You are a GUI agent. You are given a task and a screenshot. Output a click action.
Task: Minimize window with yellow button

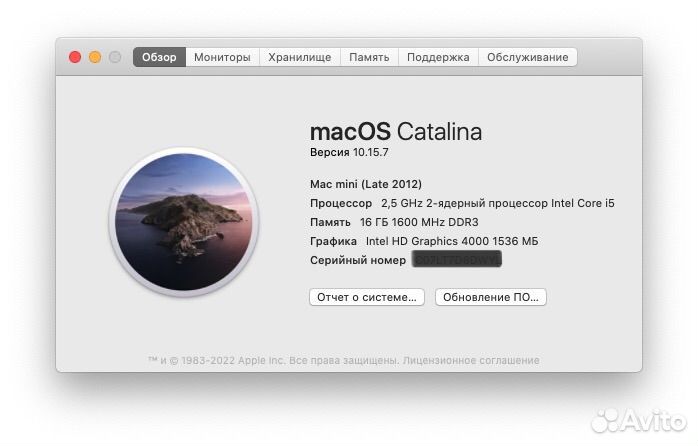95,57
